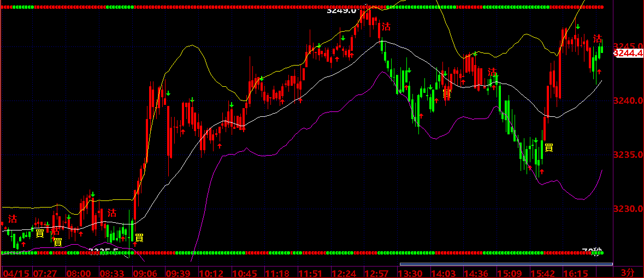Click the 11:51 time axis label
Image resolution: width=644 pixels, height=278 pixels.
[310, 273]
